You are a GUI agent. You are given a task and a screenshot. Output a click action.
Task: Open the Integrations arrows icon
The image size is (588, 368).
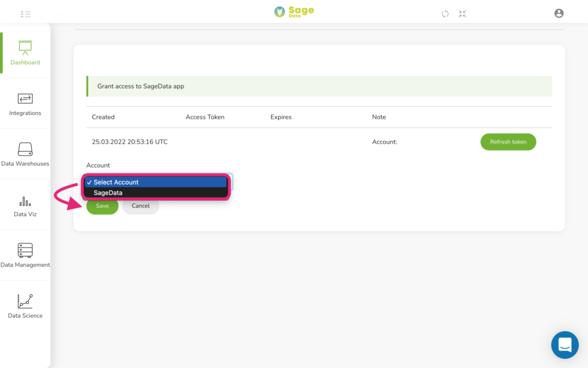click(x=25, y=98)
